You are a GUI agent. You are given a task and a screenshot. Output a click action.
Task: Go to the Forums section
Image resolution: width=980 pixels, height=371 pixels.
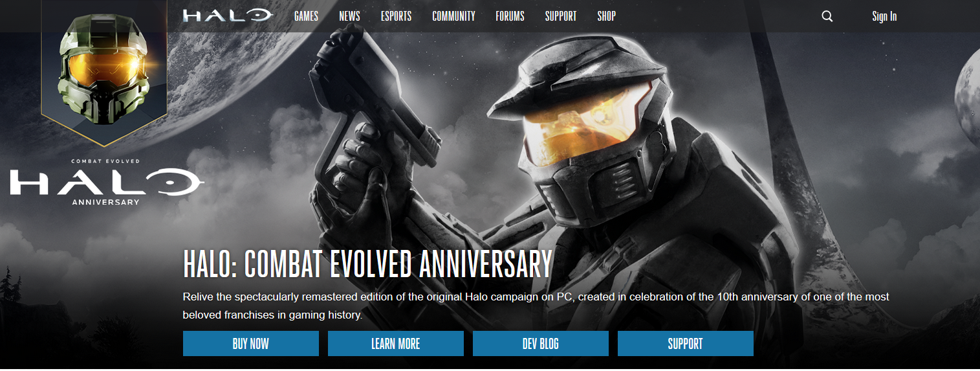(510, 16)
